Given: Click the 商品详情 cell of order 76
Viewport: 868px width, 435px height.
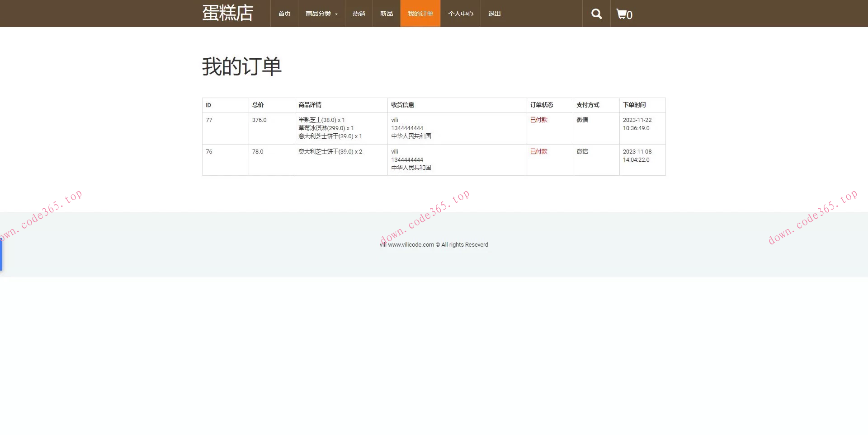Looking at the screenshot, I should [330, 151].
